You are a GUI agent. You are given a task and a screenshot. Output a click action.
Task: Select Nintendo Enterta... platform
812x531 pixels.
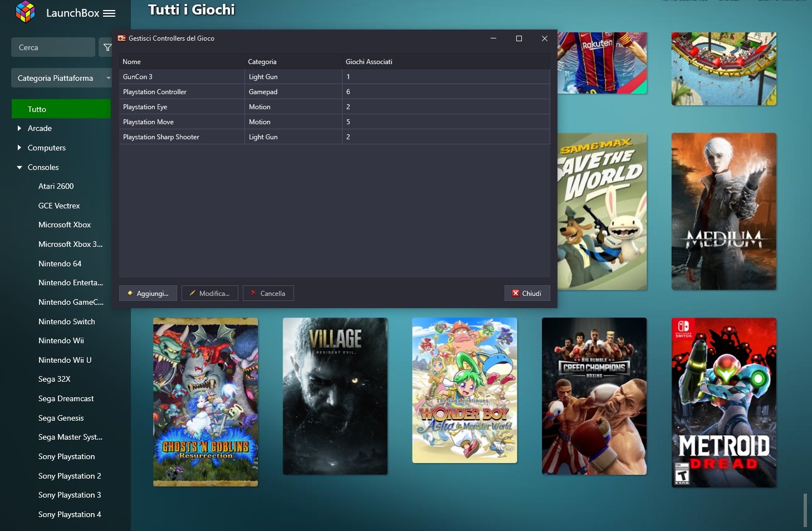click(71, 282)
